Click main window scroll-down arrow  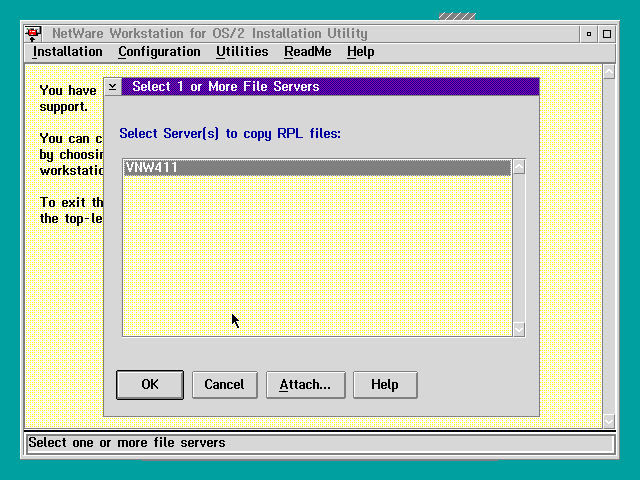click(609, 421)
